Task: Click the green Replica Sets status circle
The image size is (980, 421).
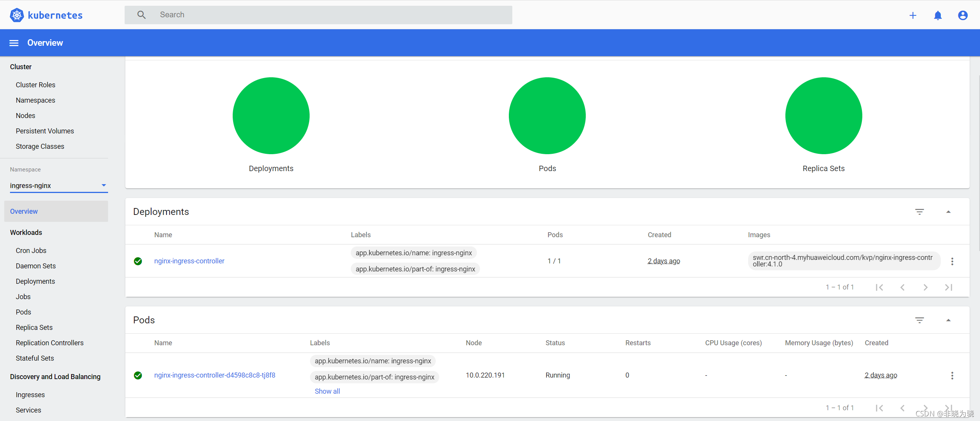Action: pyautogui.click(x=824, y=116)
